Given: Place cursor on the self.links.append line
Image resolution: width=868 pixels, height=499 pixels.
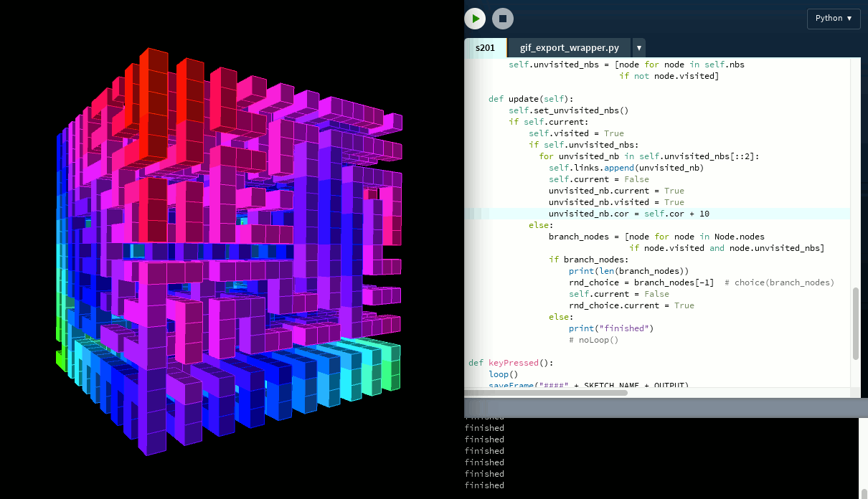Looking at the screenshot, I should click(x=626, y=168).
